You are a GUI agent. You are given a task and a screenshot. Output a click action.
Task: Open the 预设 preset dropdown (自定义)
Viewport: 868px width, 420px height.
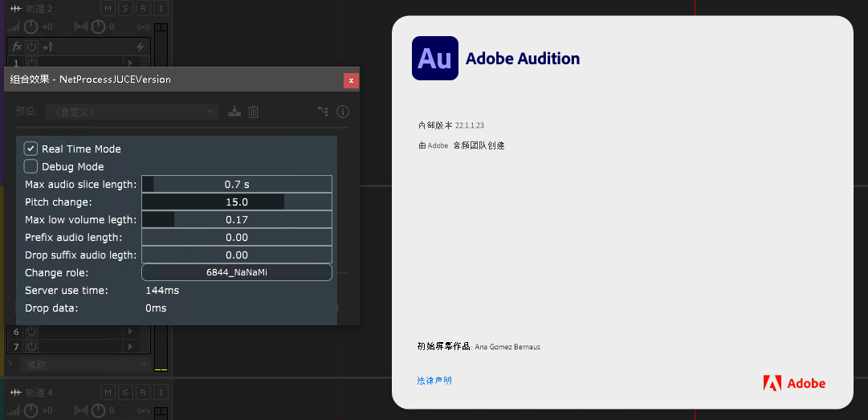click(x=132, y=112)
